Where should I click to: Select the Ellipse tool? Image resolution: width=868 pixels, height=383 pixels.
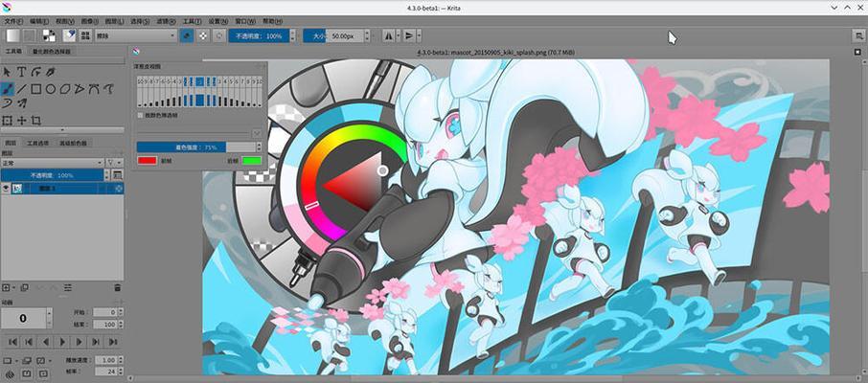pyautogui.click(x=51, y=88)
